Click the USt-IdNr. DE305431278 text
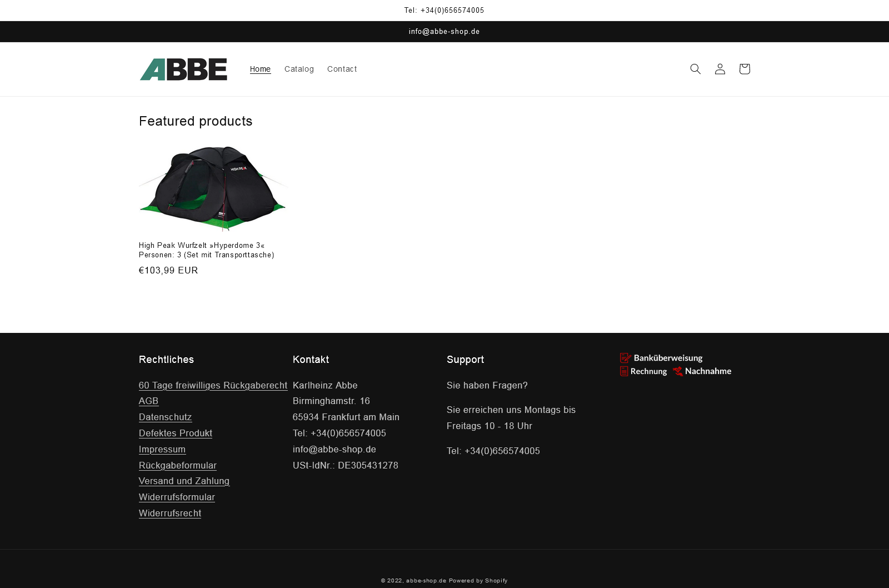The width and height of the screenshot is (889, 588). point(346,465)
